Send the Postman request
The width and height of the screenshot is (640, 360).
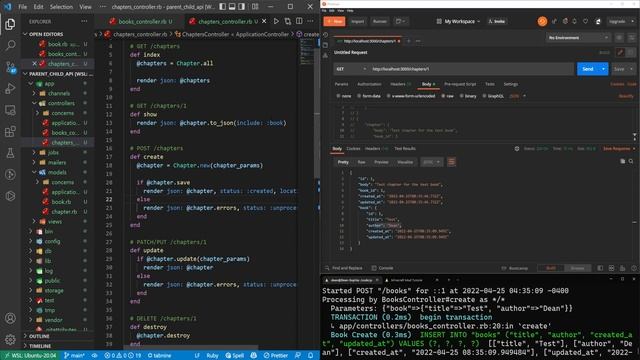click(588, 69)
